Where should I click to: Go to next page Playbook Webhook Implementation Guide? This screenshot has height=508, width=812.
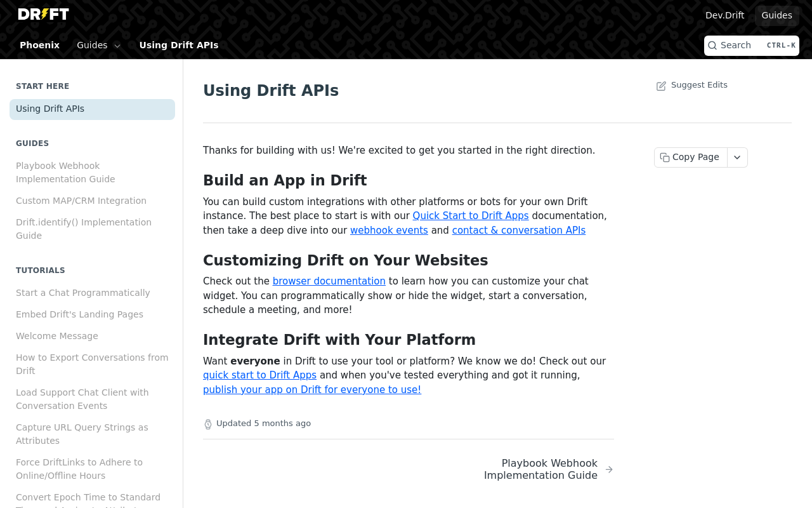pos(548,469)
